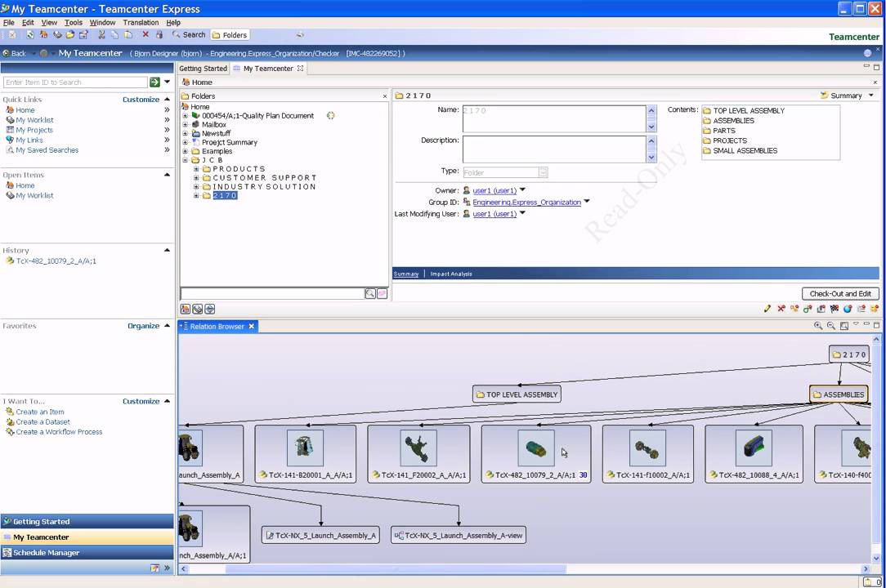Image resolution: width=886 pixels, height=588 pixels.
Task: Zoom out on the Relation Browser
Action: [x=830, y=326]
